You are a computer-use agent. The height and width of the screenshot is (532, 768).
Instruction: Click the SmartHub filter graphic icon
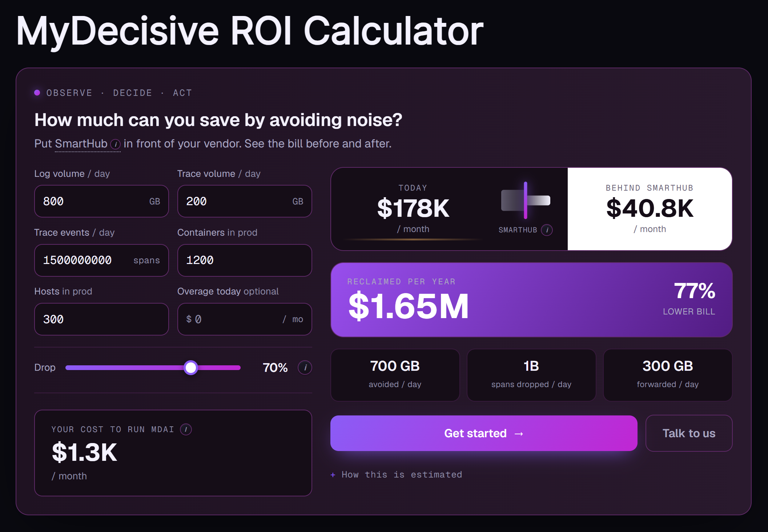click(x=526, y=200)
